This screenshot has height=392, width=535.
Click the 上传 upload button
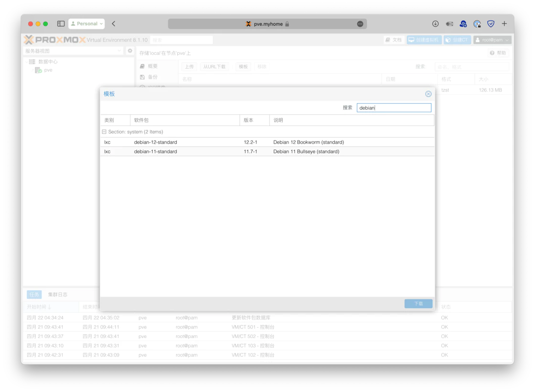(x=189, y=66)
